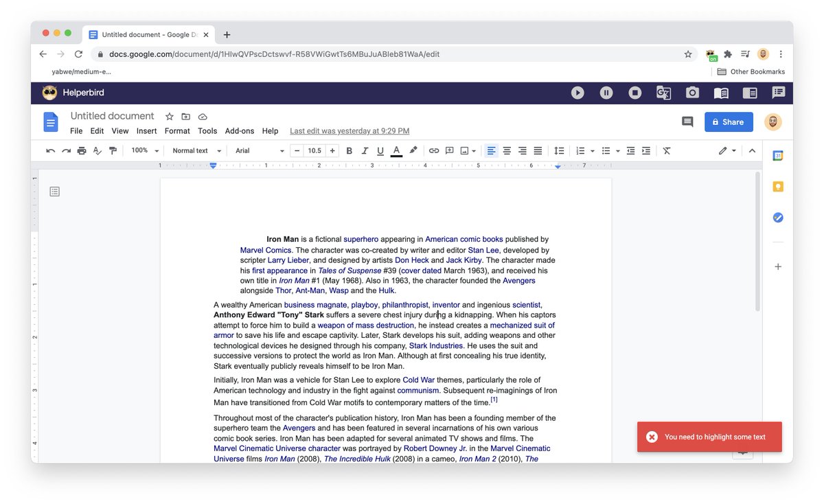Add a comment via toolbar icon
The image size is (824, 504).
(450, 150)
